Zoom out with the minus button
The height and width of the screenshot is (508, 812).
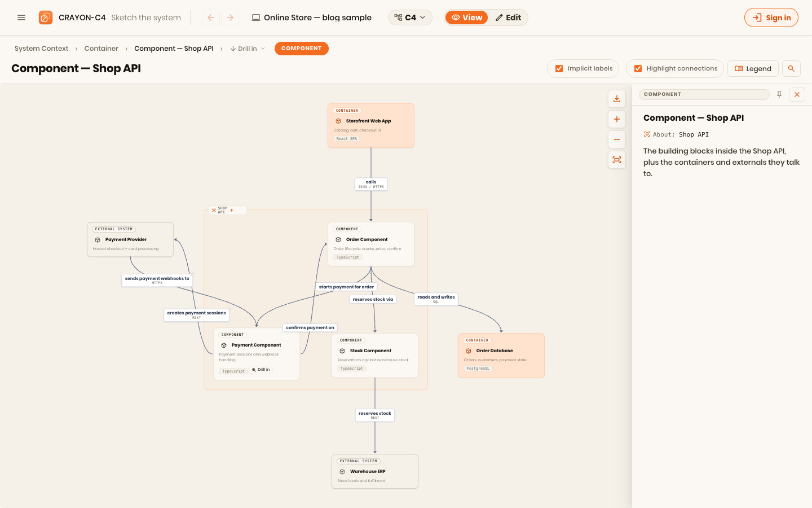[x=617, y=139]
